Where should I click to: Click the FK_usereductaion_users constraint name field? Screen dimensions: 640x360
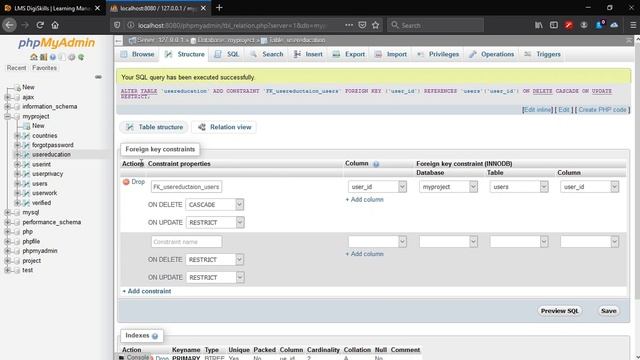187,187
